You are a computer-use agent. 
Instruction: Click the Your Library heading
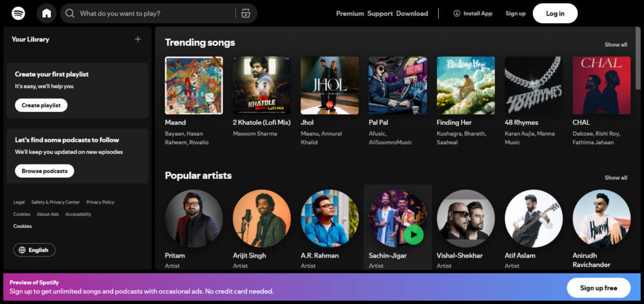(30, 39)
